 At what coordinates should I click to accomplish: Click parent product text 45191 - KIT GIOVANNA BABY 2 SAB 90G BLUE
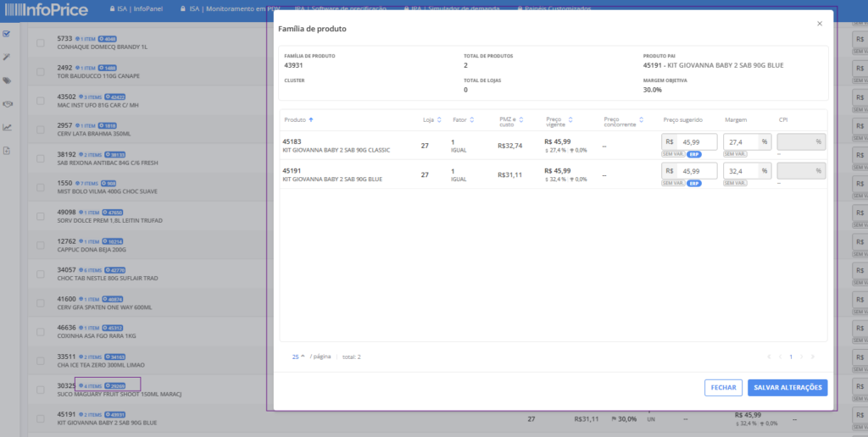(x=713, y=65)
